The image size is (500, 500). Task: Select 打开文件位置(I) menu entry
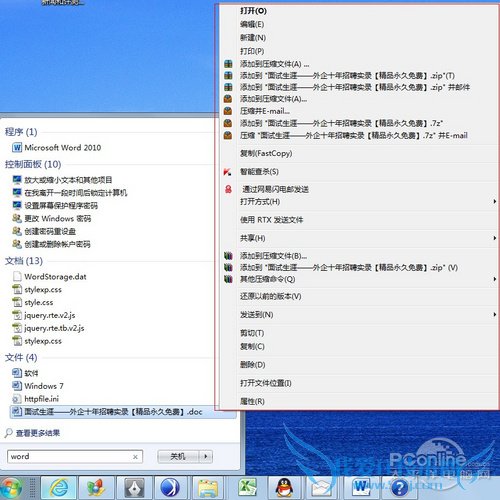(x=266, y=383)
